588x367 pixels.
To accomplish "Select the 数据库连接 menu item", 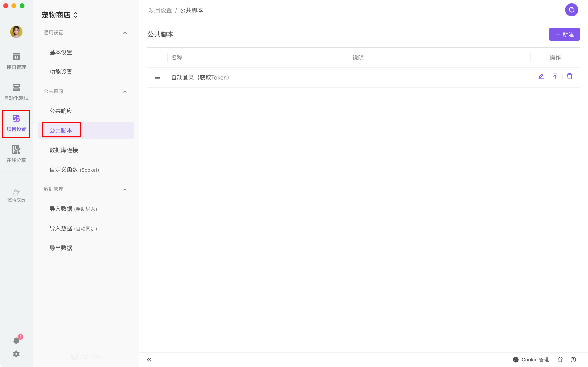I will (x=64, y=150).
